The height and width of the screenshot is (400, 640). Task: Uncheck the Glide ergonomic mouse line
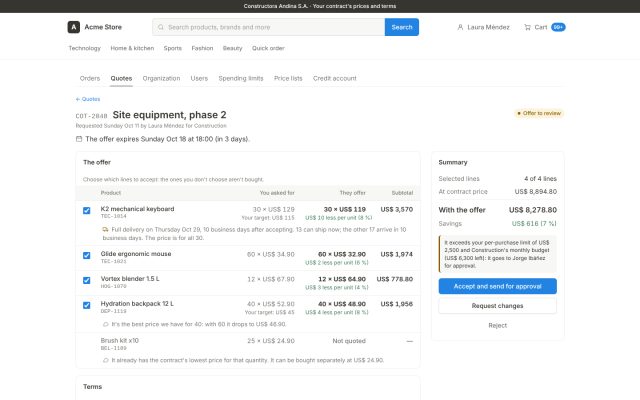[87, 256]
